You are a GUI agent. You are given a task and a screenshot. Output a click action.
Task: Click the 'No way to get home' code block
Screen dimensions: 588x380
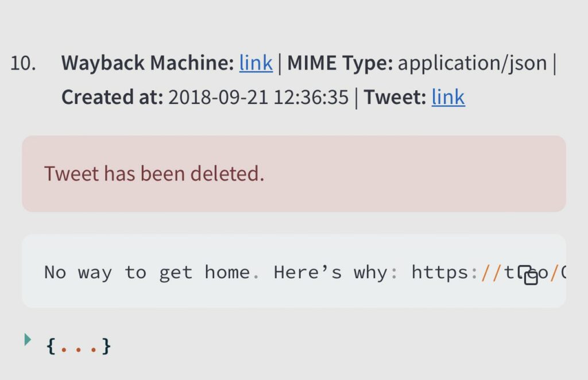(293, 271)
